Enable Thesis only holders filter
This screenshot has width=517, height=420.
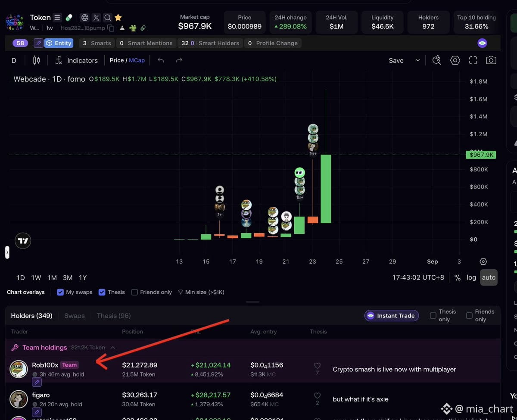433,315
